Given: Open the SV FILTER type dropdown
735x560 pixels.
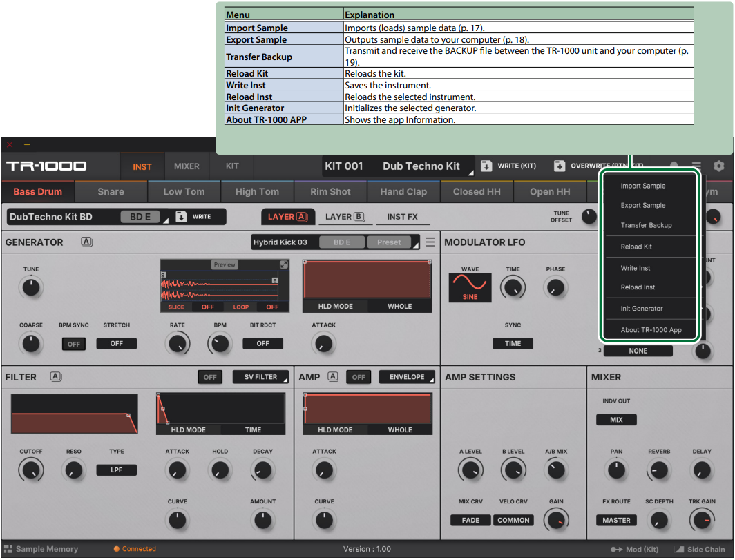Looking at the screenshot, I should click(260, 377).
